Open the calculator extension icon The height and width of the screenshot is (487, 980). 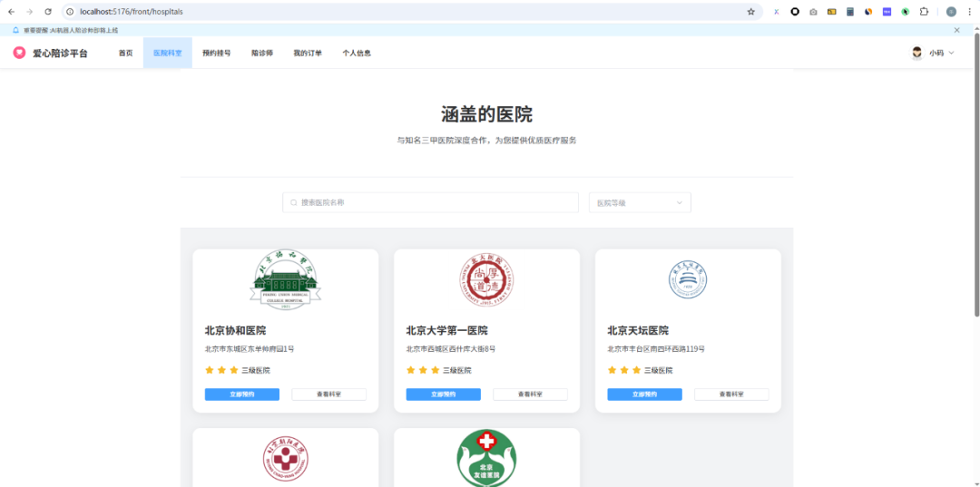pos(850,12)
